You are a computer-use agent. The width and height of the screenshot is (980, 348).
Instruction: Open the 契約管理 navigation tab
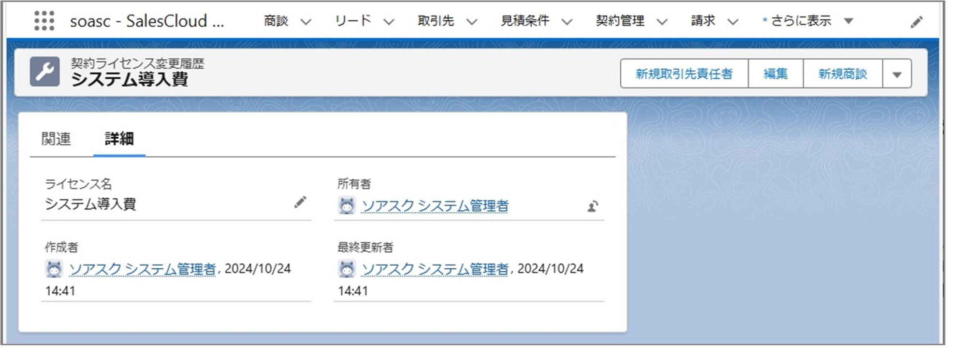click(620, 21)
